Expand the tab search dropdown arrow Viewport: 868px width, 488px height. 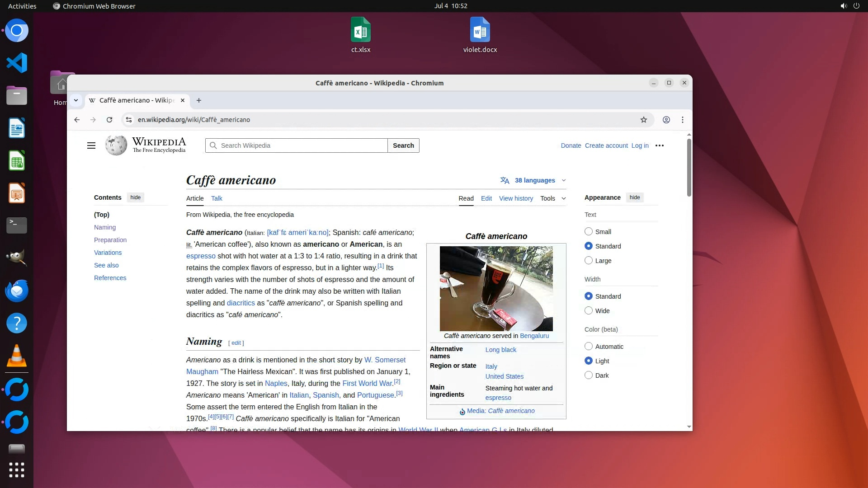[76, 100]
